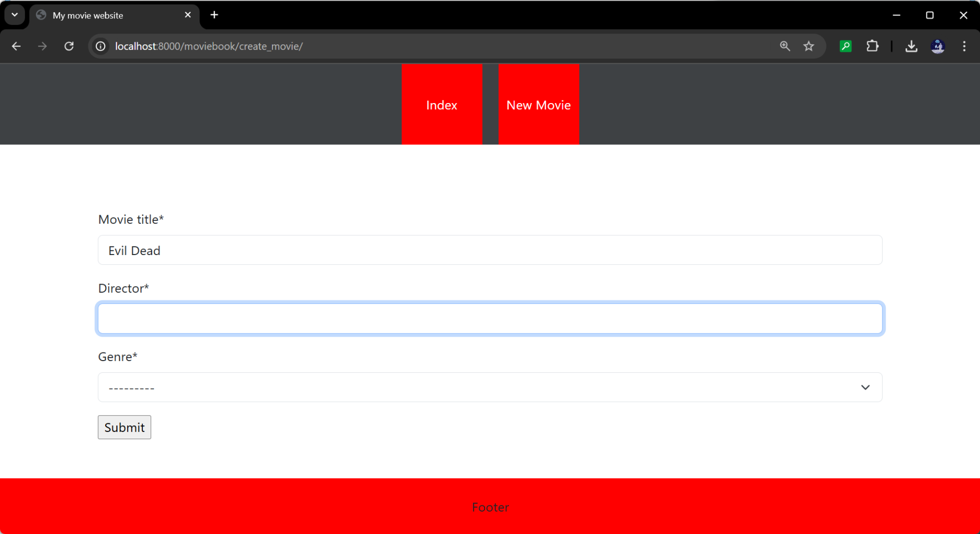Minimize the browser window
Screen dimensions: 980x534
[896, 15]
